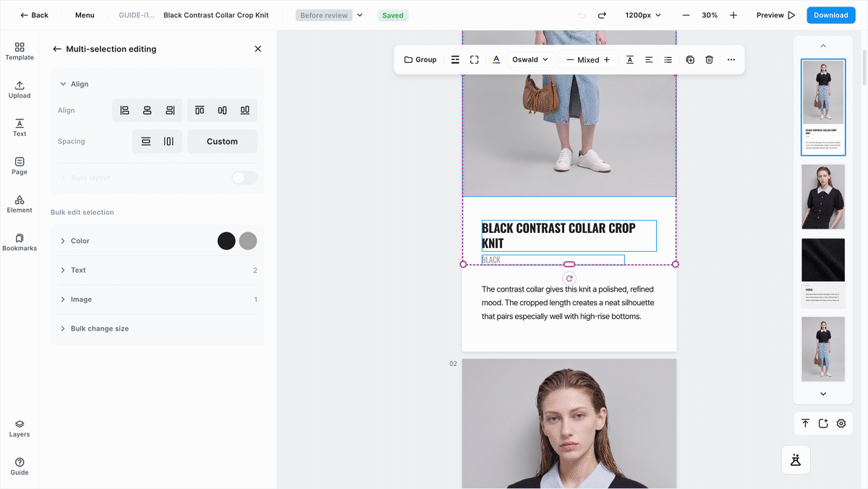Click the Custom spacing button

point(222,142)
